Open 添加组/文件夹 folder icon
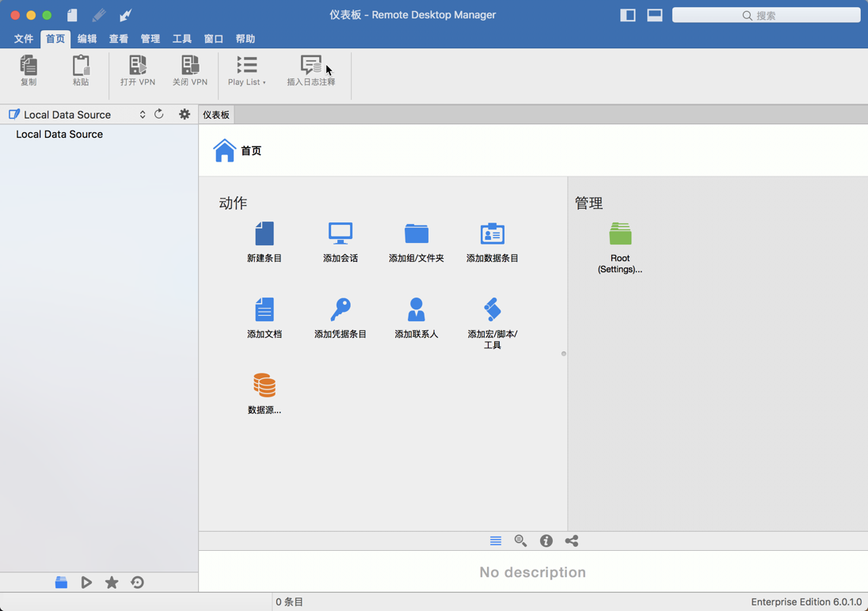 417,233
